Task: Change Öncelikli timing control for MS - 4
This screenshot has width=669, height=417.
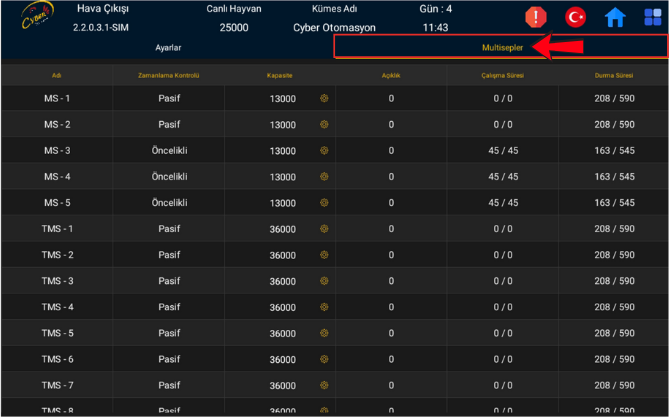Action: (169, 177)
